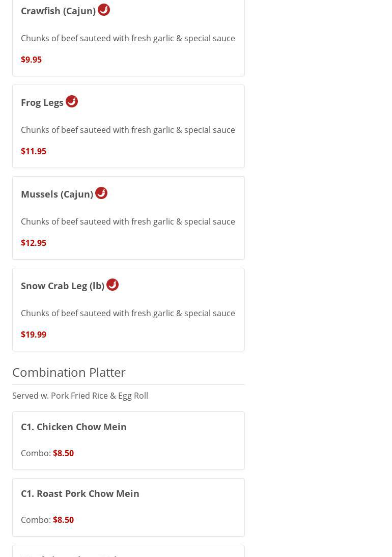Click the $8.50 Chicken Chow Mein combo price
This screenshot has width=392, height=557.
pyautogui.click(x=63, y=453)
